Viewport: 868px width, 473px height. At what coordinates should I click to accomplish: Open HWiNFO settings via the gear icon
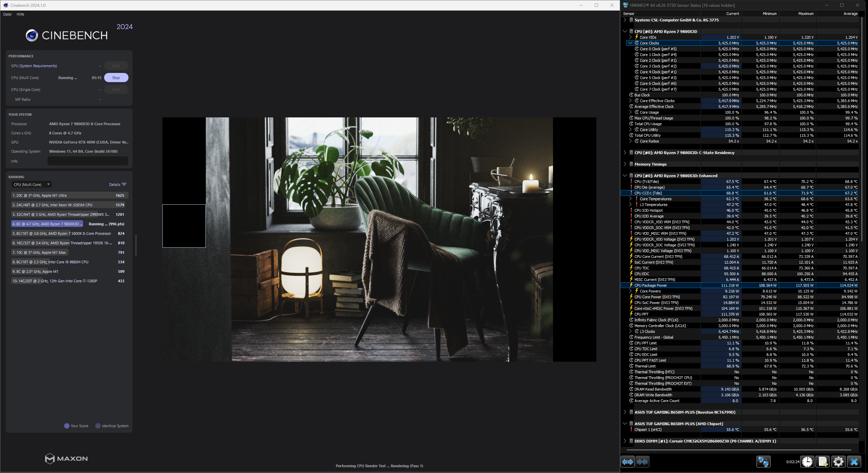(x=838, y=461)
